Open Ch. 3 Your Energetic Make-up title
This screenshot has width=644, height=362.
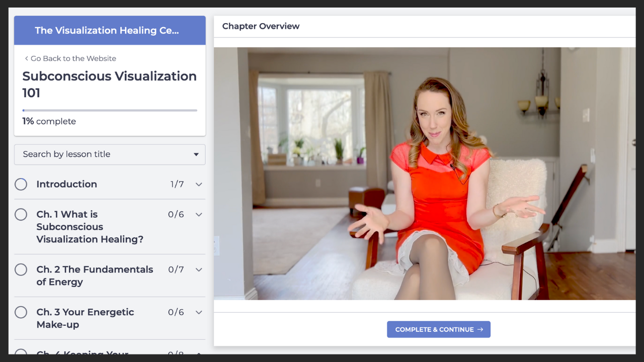tap(85, 318)
